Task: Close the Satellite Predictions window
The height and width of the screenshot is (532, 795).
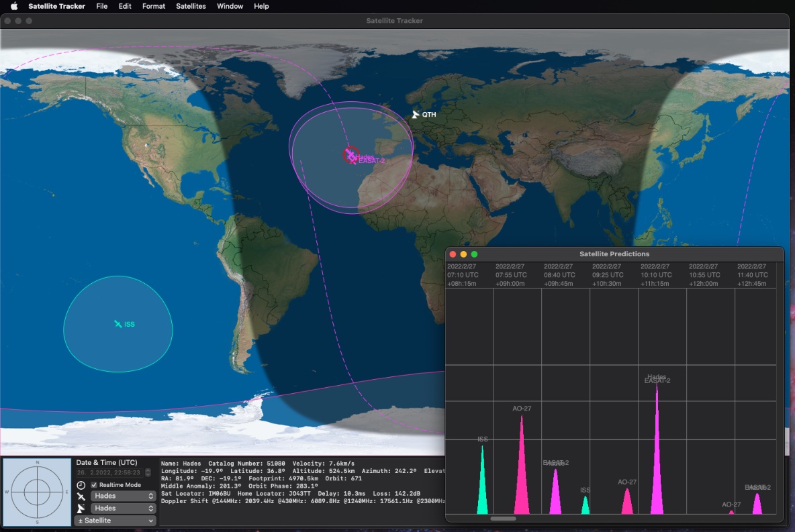Action: click(453, 254)
